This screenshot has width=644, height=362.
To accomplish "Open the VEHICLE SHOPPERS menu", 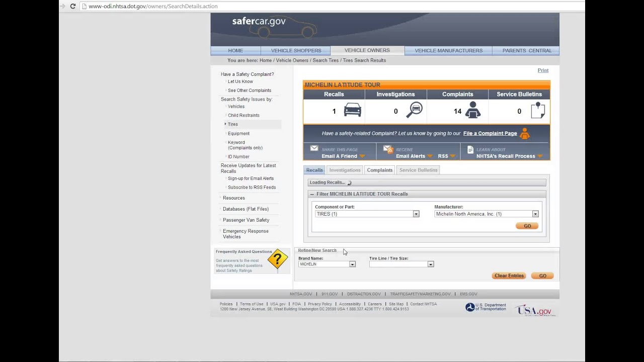I will pyautogui.click(x=296, y=50).
